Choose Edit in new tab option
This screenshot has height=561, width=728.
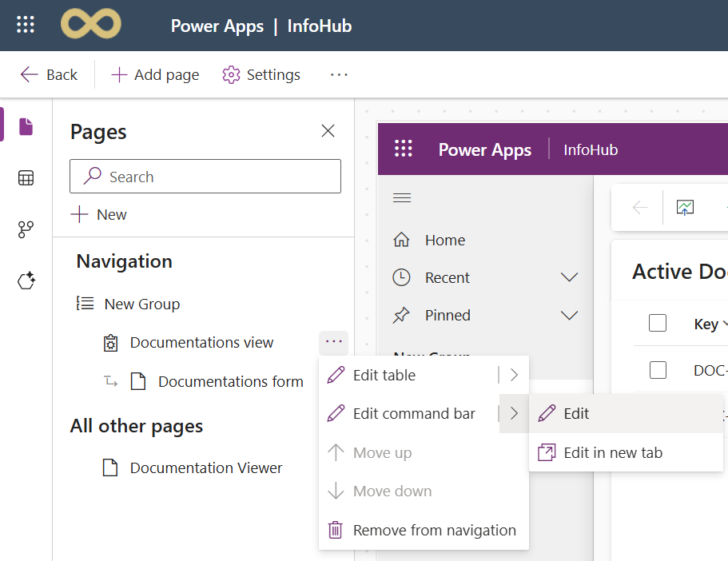612,452
